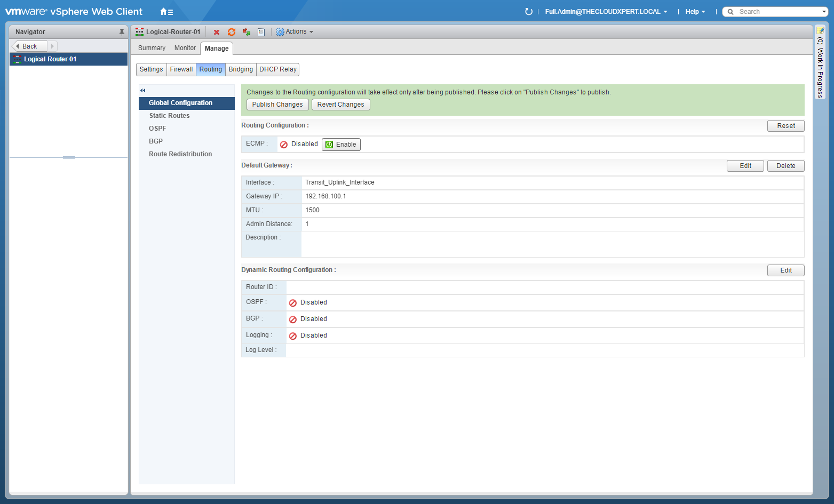This screenshot has width=834, height=504.
Task: Enable ECMP routing
Action: coord(341,145)
